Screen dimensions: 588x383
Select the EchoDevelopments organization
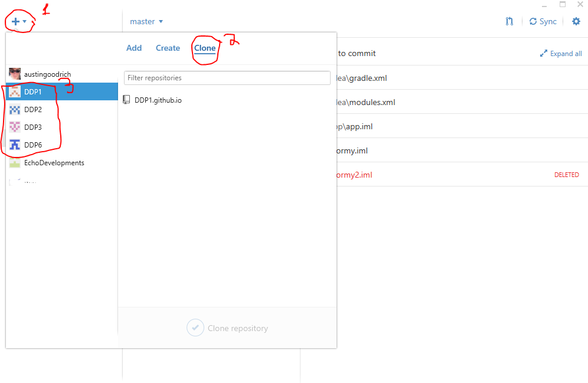(54, 163)
